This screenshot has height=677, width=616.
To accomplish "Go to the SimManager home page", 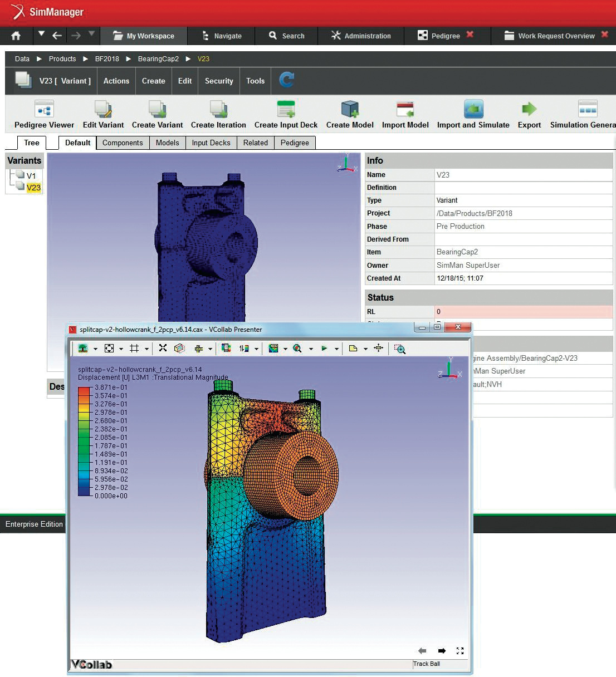I will coord(16,36).
